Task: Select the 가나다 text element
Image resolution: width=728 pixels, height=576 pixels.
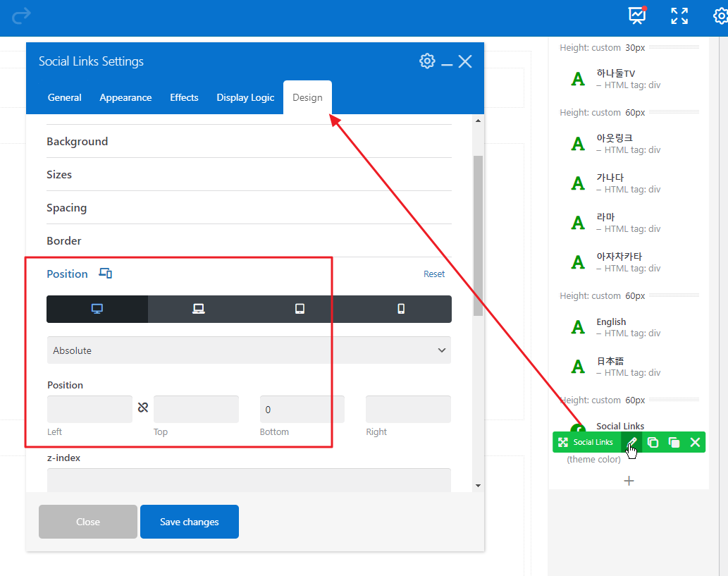Action: (610, 178)
